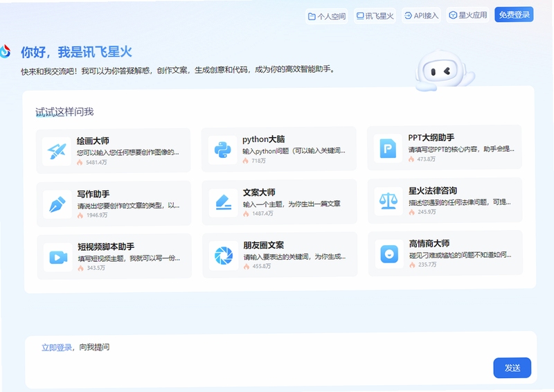Select the 星火法律咨询 card title
The width and height of the screenshot is (554, 392).
[433, 191]
